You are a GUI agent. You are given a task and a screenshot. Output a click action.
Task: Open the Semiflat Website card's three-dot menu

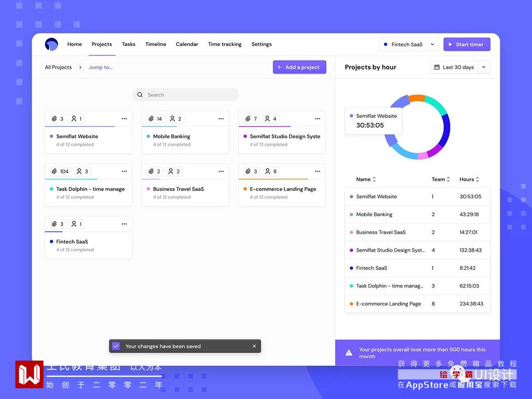(x=124, y=119)
